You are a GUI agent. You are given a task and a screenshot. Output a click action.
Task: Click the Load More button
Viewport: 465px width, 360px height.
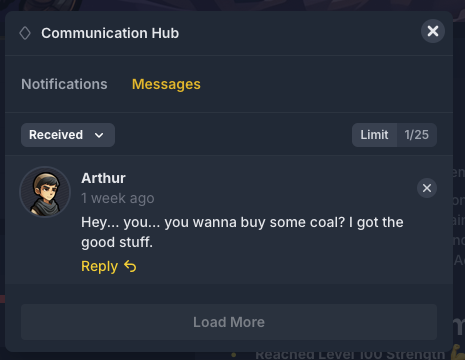(x=229, y=322)
